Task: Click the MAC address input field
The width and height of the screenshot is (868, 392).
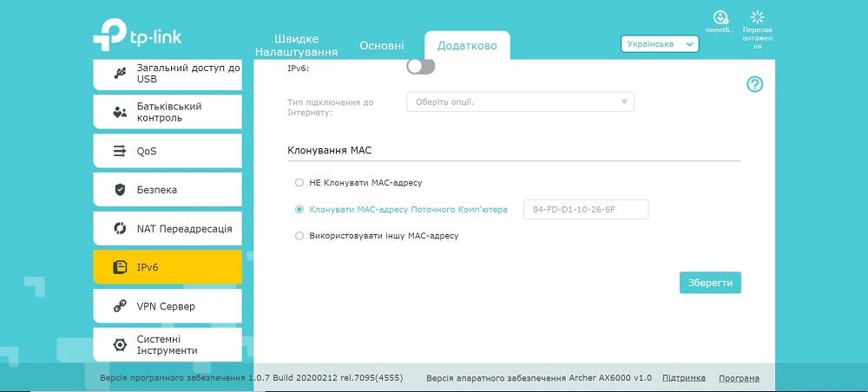Action: tap(586, 210)
